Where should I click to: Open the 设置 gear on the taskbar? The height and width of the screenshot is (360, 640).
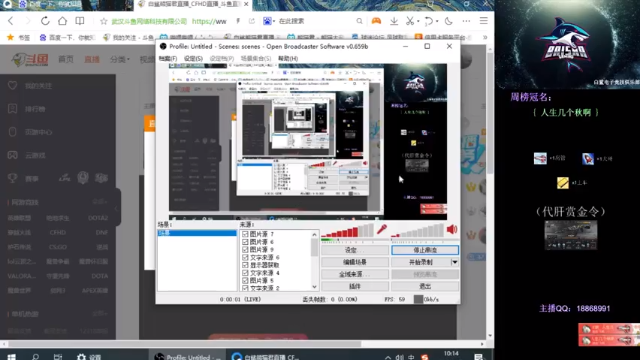click(x=89, y=357)
